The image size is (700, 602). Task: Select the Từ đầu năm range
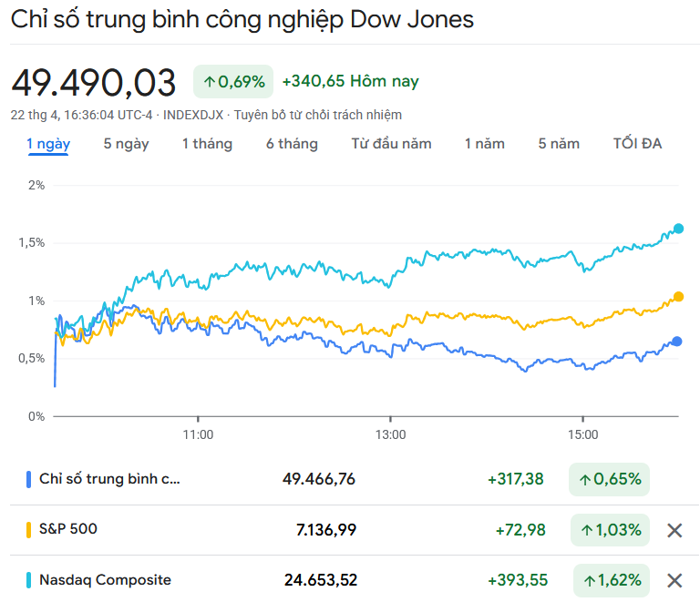[x=391, y=144]
